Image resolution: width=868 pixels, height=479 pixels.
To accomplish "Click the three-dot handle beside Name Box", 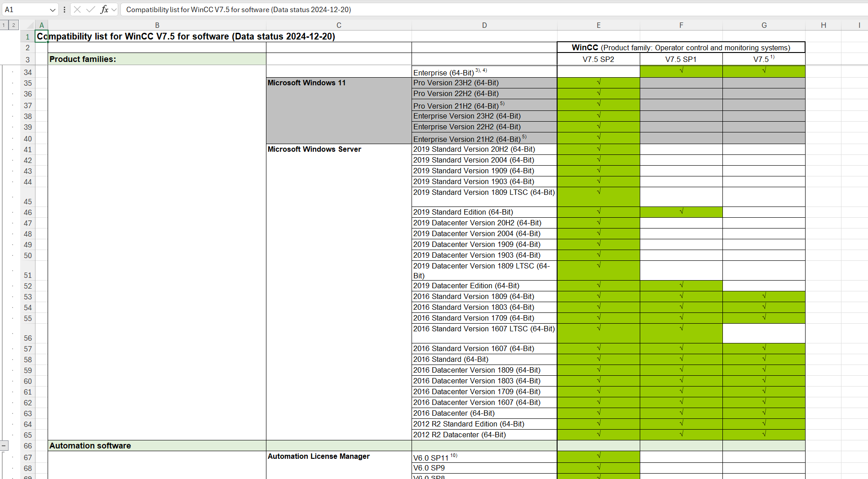I will point(65,9).
